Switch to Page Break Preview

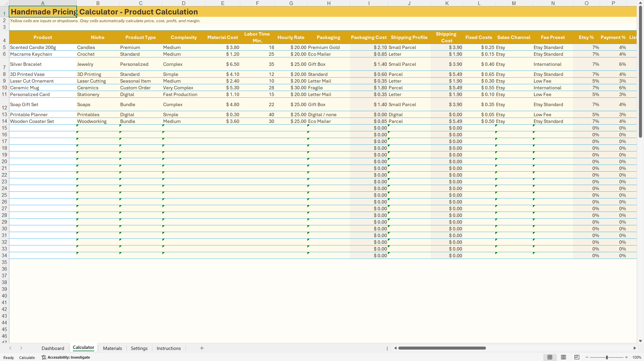tap(577, 357)
